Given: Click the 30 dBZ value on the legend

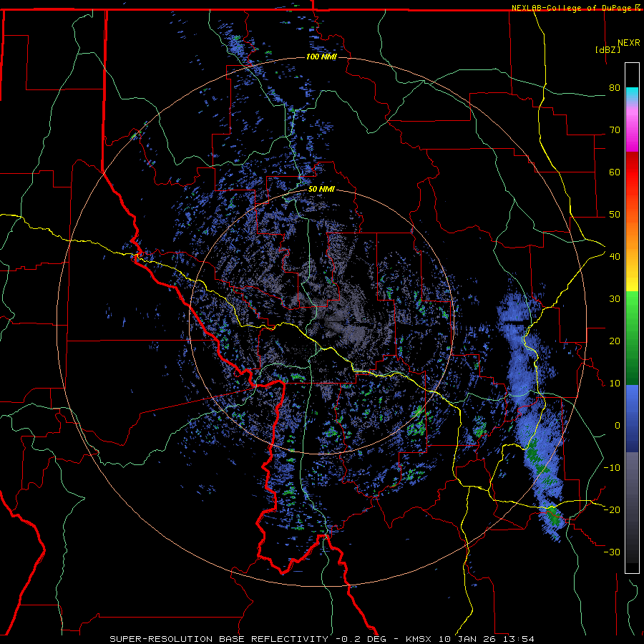Looking at the screenshot, I should 615,298.
